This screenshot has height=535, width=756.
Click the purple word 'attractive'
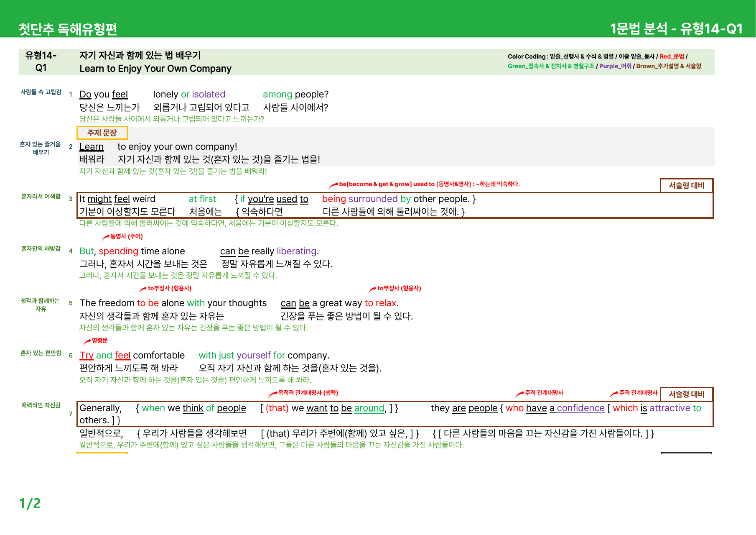coord(670,408)
